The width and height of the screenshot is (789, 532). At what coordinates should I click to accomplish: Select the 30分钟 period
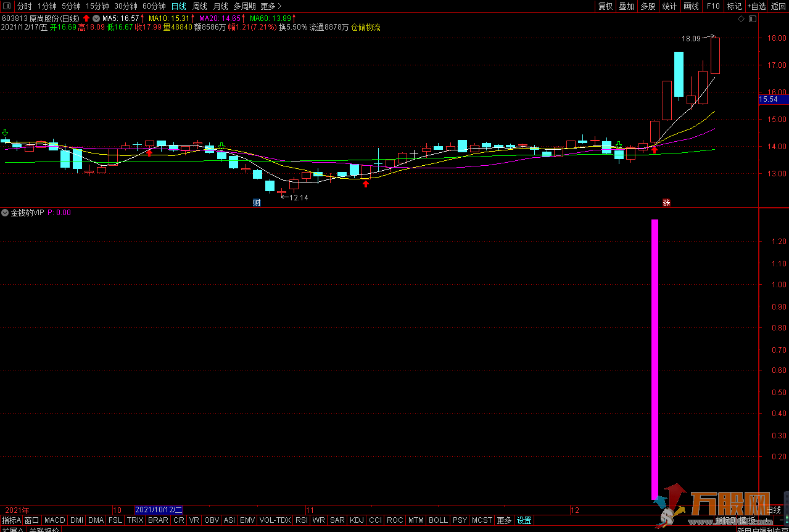point(125,6)
